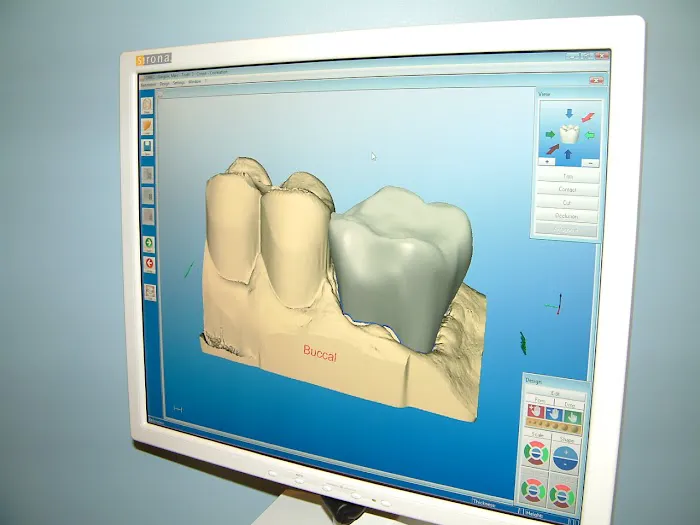Click the green Next arrow icon
700x525 pixels.
(149, 244)
